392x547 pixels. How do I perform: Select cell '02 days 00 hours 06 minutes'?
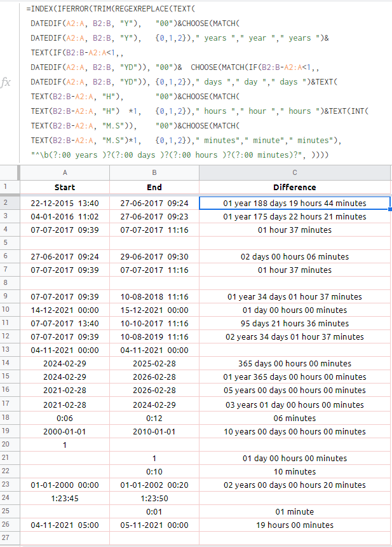(295, 257)
